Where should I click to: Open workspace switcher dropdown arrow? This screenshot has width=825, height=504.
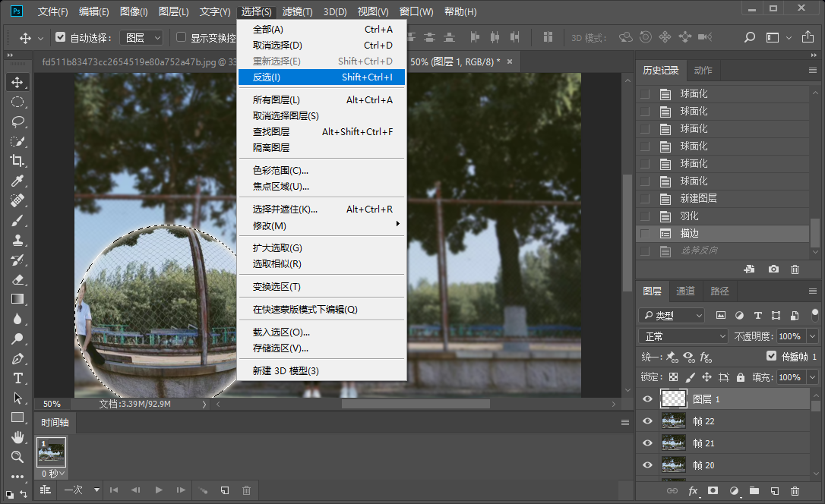click(x=789, y=38)
